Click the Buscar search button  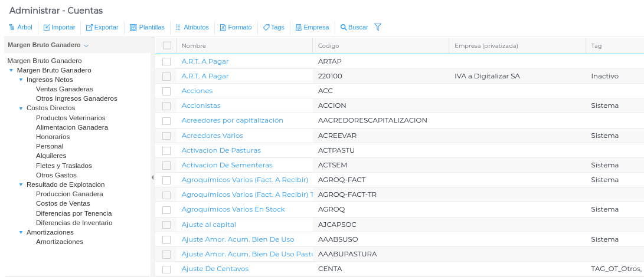[354, 27]
